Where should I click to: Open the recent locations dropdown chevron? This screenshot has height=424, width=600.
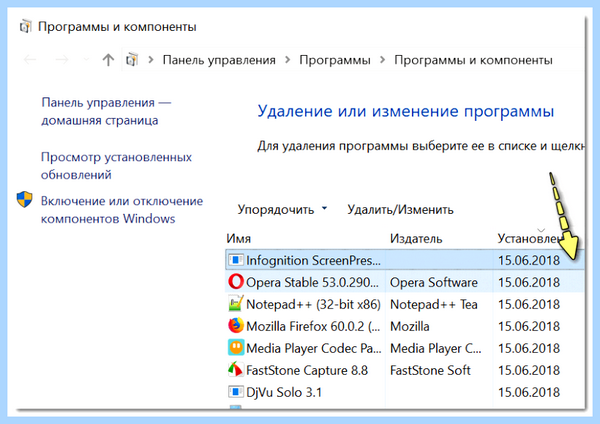pos(86,60)
